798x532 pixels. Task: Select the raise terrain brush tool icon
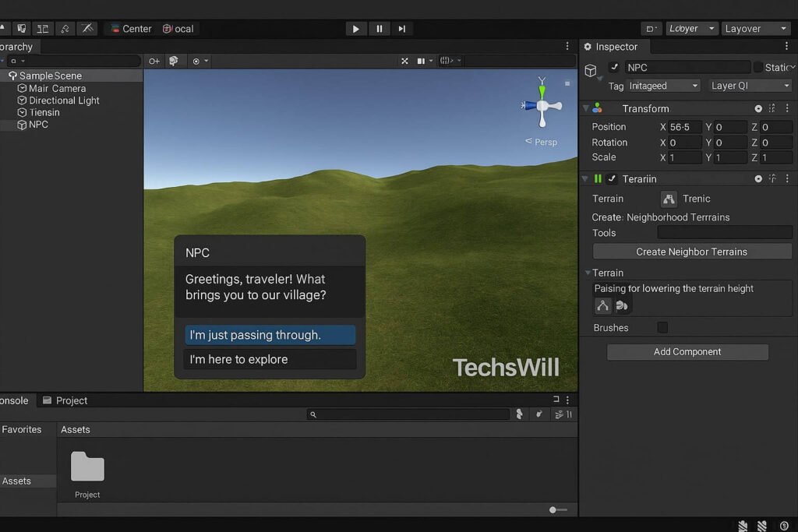[x=603, y=306]
